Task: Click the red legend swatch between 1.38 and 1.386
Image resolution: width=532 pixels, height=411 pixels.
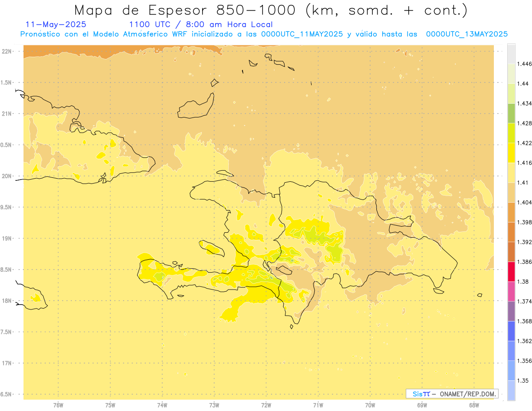Action: [511, 271]
